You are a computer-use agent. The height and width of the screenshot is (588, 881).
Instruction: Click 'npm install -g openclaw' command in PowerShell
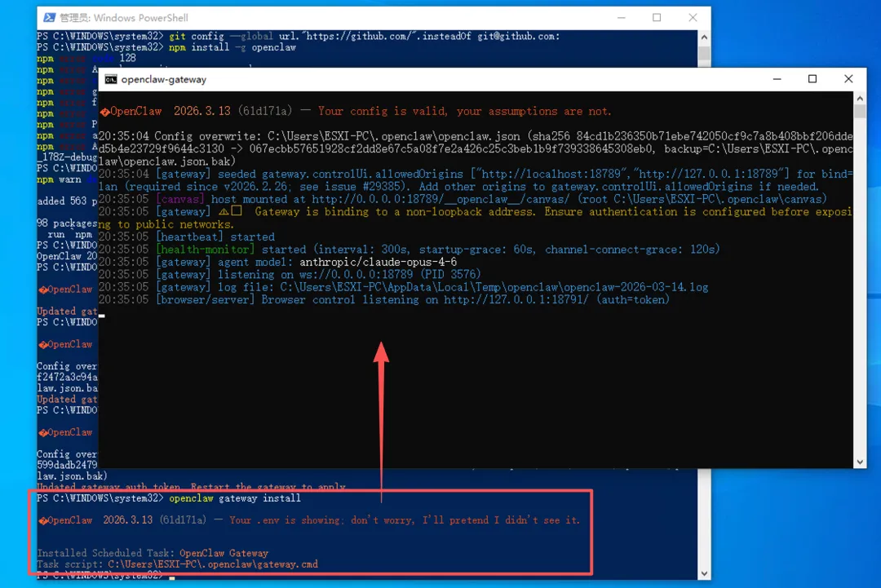click(x=232, y=47)
